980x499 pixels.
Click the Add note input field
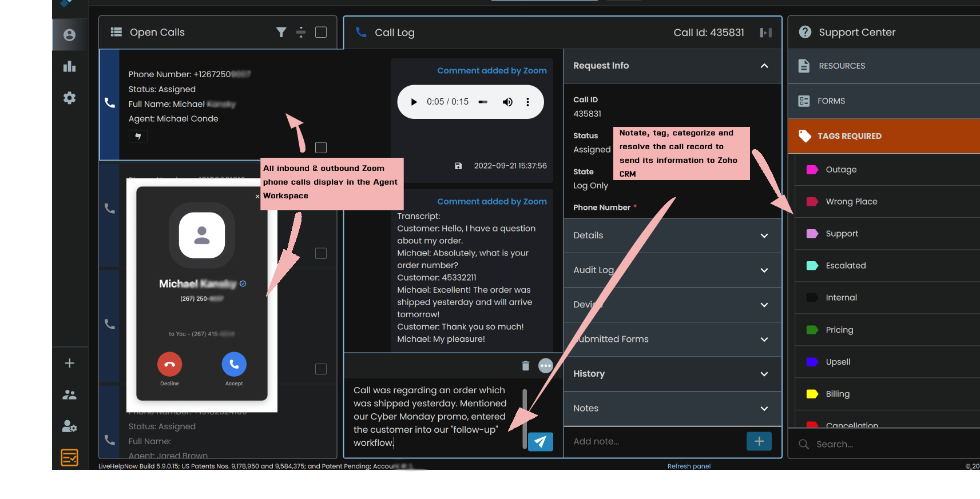[x=655, y=441]
